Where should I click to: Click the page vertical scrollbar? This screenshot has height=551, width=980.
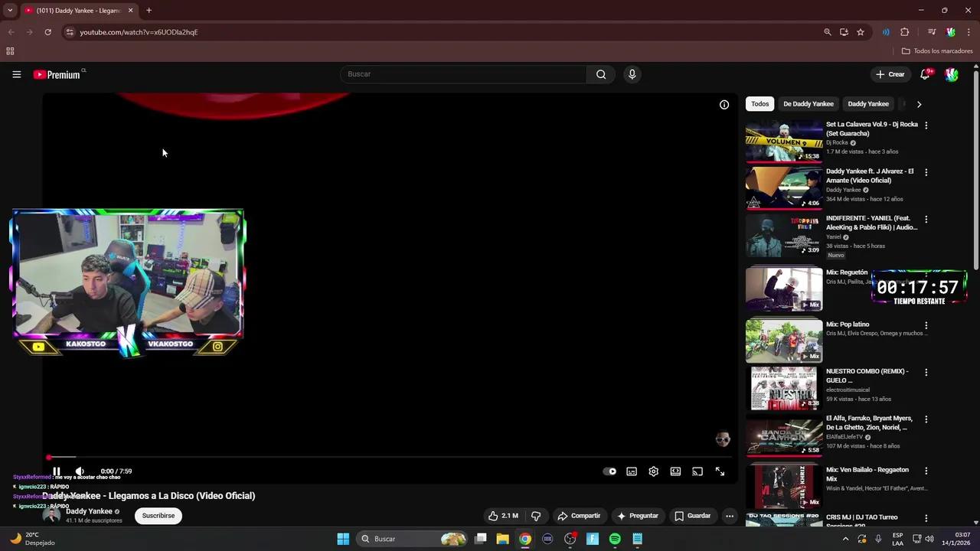click(975, 168)
